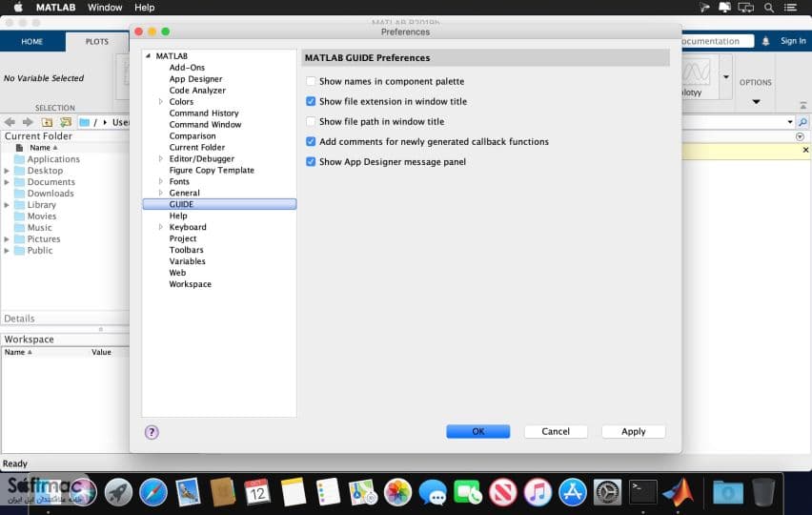Open the Window menu in menu bar
This screenshot has height=515, width=812.
(x=105, y=8)
